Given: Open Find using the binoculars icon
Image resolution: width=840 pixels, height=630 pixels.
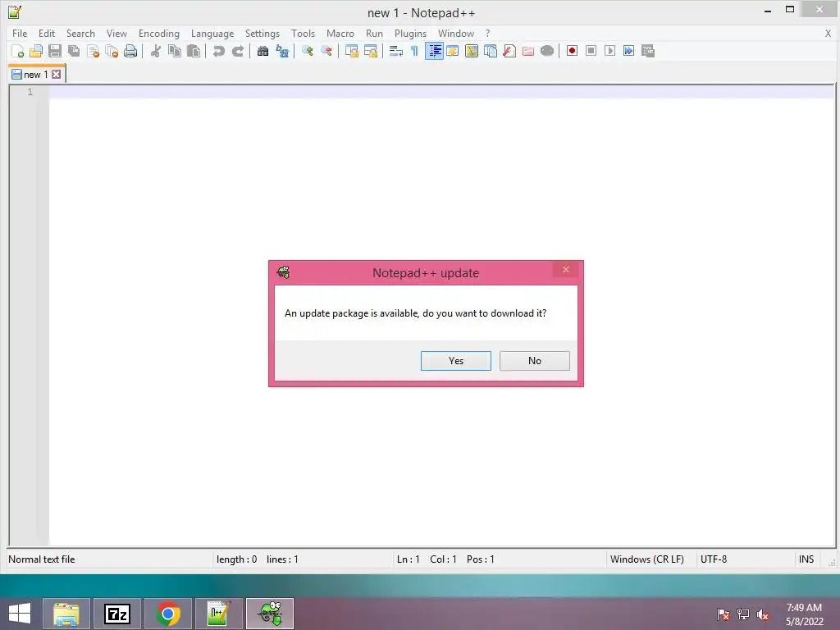Looking at the screenshot, I should [262, 51].
